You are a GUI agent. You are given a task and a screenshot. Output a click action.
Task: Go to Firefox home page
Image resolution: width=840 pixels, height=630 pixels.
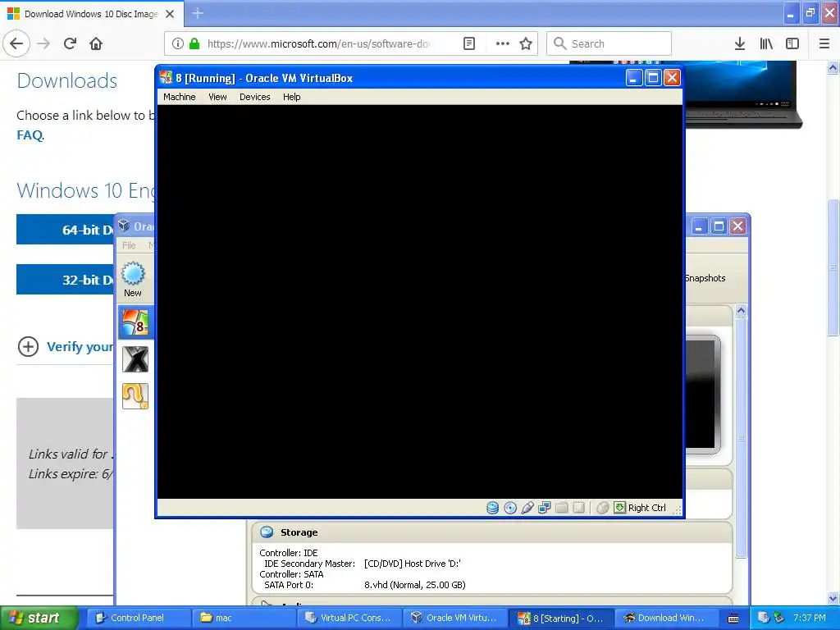coord(96,43)
